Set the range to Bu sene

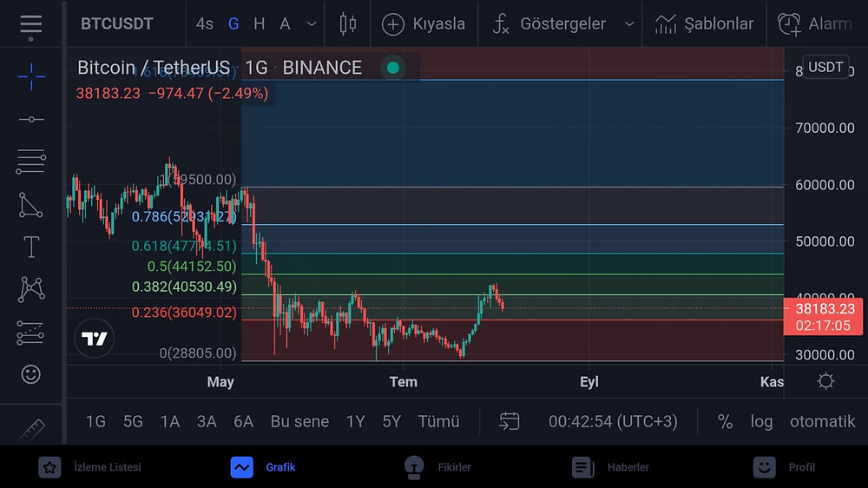click(299, 421)
